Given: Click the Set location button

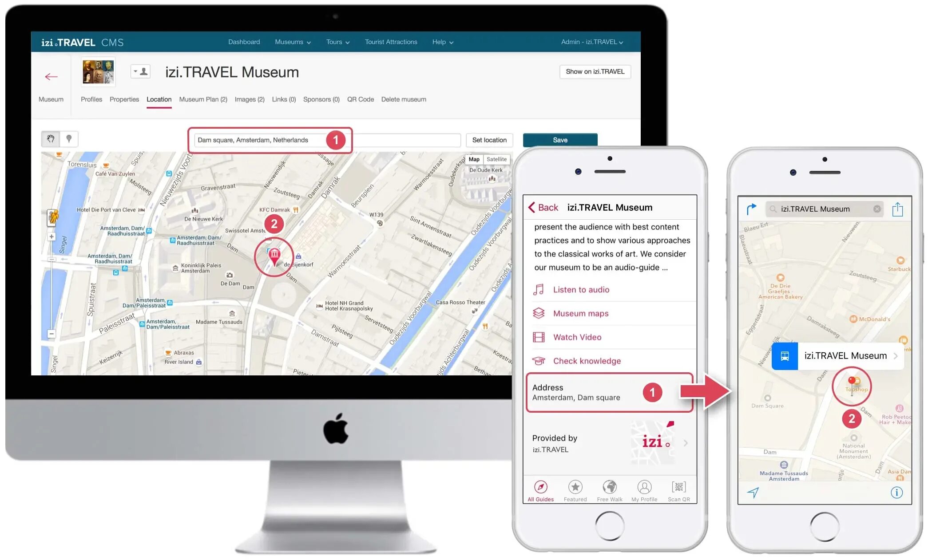Looking at the screenshot, I should pyautogui.click(x=488, y=140).
